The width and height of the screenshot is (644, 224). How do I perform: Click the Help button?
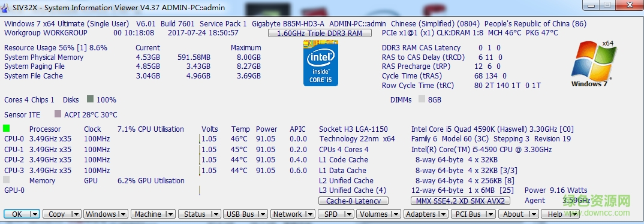pyautogui.click(x=555, y=214)
